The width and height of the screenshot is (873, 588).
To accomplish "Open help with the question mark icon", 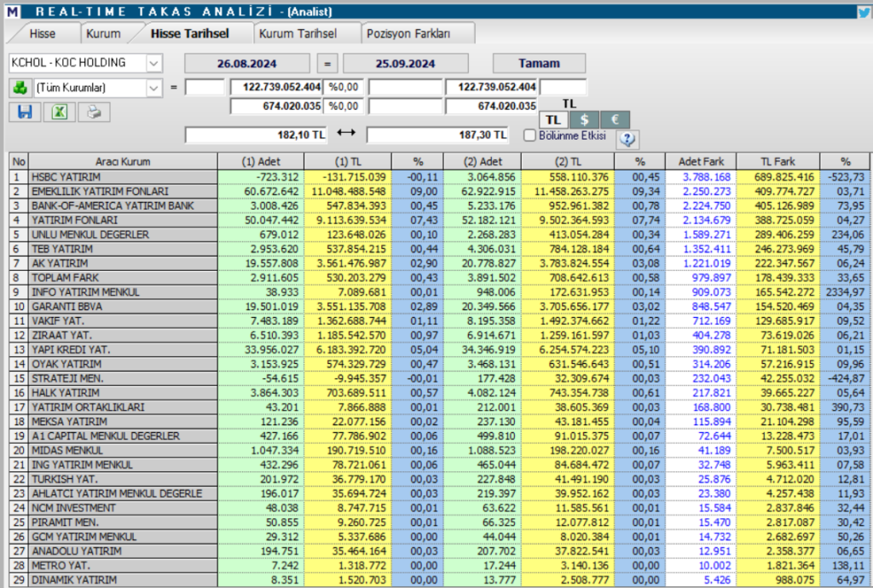I will pos(627,139).
